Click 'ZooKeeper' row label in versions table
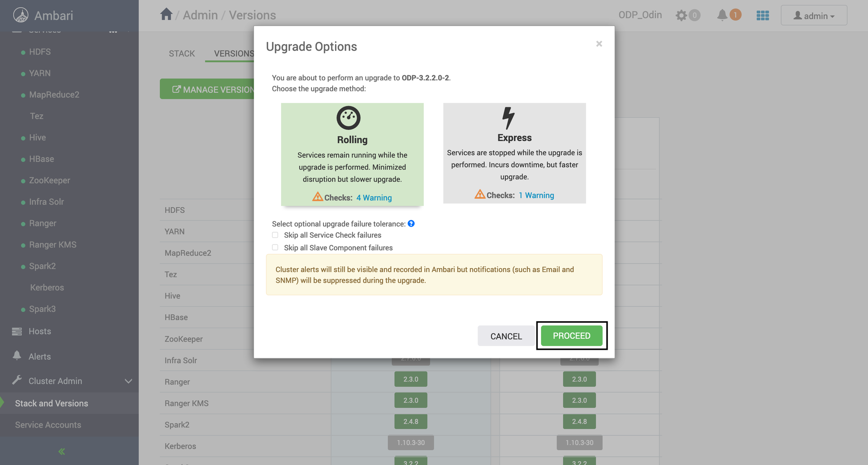868x465 pixels. [x=184, y=339]
